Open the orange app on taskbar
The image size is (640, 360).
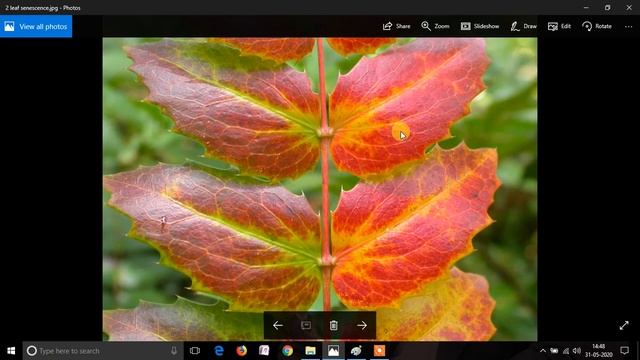pyautogui.click(x=379, y=351)
